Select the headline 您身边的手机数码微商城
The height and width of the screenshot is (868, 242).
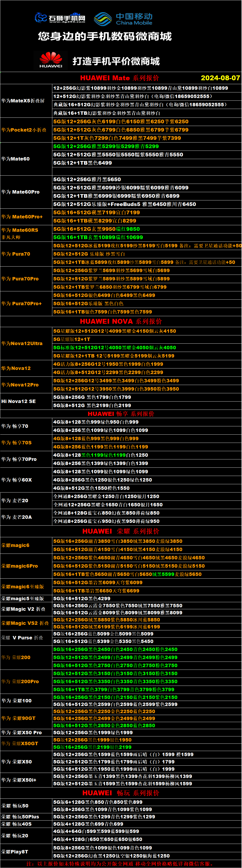[x=105, y=36]
